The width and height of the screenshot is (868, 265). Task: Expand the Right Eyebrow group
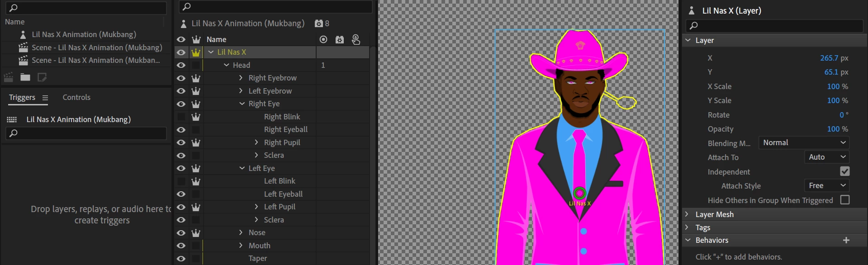point(241,78)
